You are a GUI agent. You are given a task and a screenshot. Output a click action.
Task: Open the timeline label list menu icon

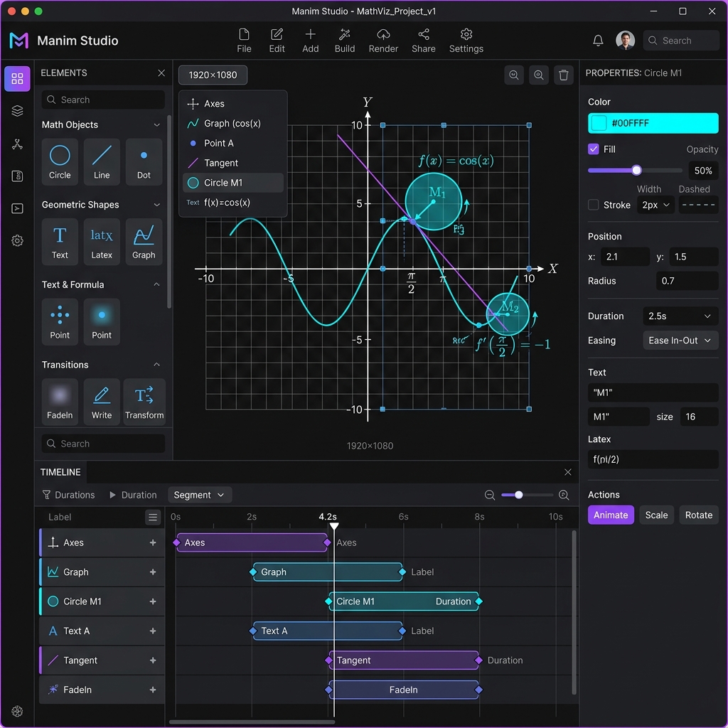pos(153,518)
